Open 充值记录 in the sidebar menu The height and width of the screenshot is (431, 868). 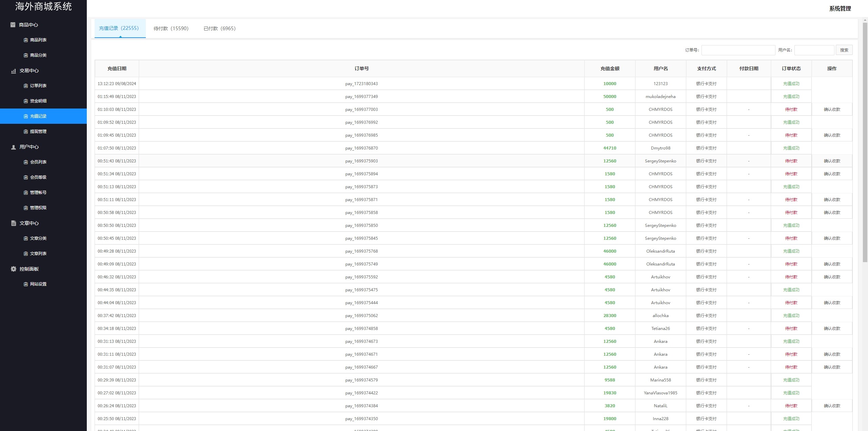tap(43, 116)
